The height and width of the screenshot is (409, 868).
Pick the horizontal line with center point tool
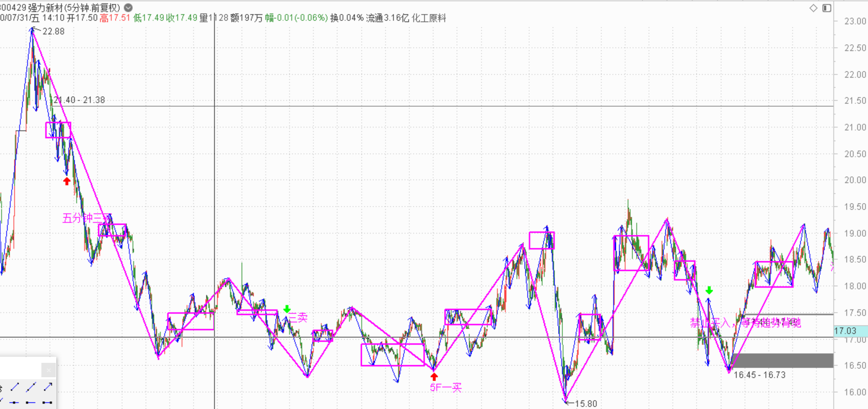click(15, 402)
